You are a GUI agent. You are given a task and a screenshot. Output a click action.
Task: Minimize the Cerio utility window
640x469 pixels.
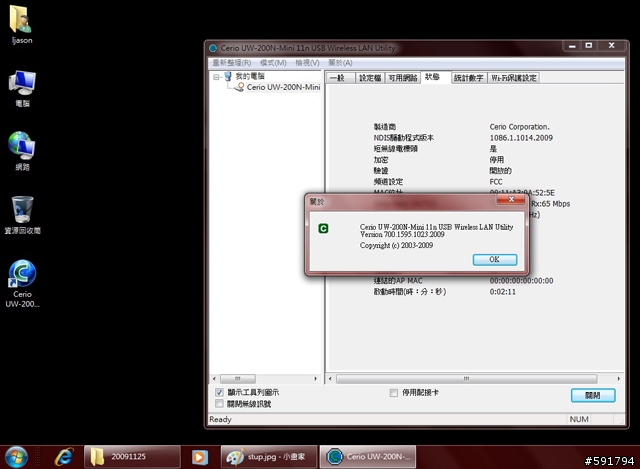coord(572,46)
